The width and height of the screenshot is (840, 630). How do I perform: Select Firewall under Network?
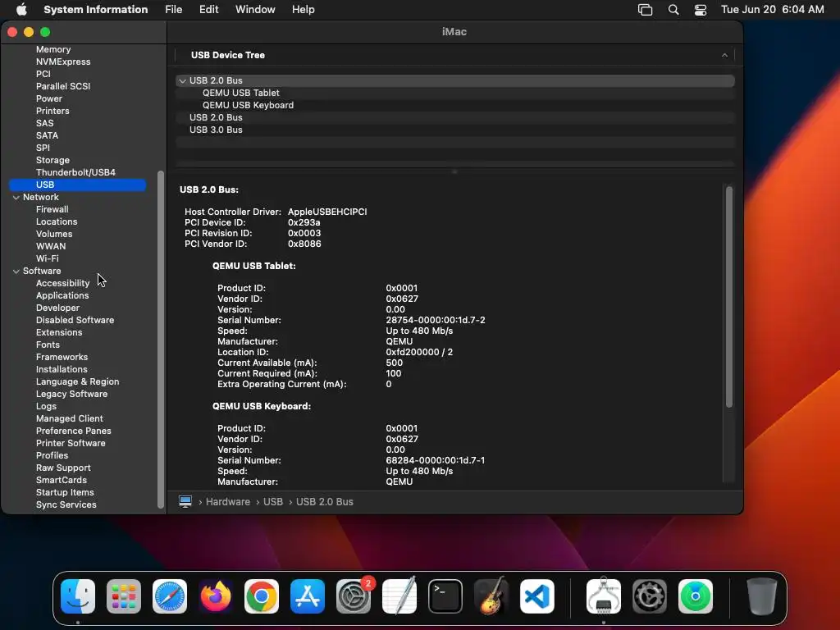(x=52, y=209)
